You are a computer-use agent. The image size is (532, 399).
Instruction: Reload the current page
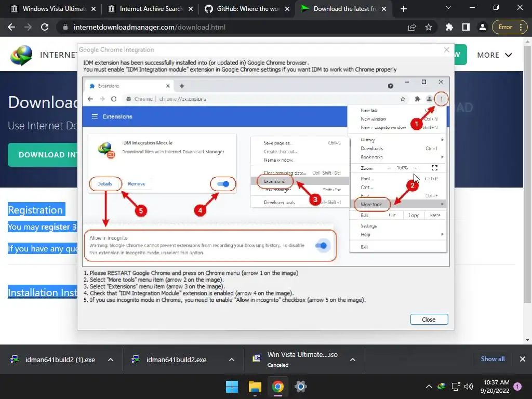45,27
